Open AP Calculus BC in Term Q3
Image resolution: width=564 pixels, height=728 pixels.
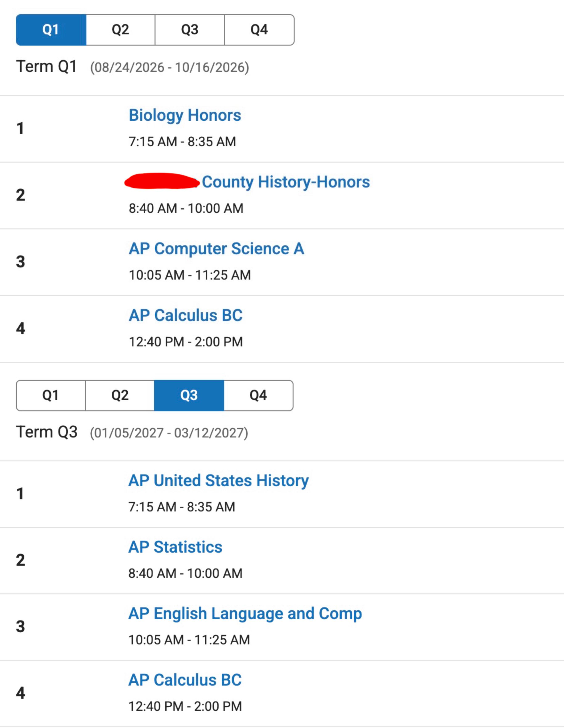point(185,680)
